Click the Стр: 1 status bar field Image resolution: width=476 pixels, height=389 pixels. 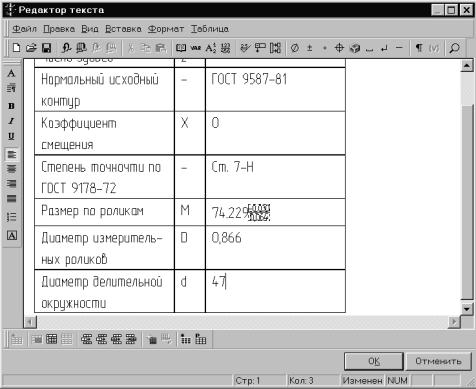[259, 380]
